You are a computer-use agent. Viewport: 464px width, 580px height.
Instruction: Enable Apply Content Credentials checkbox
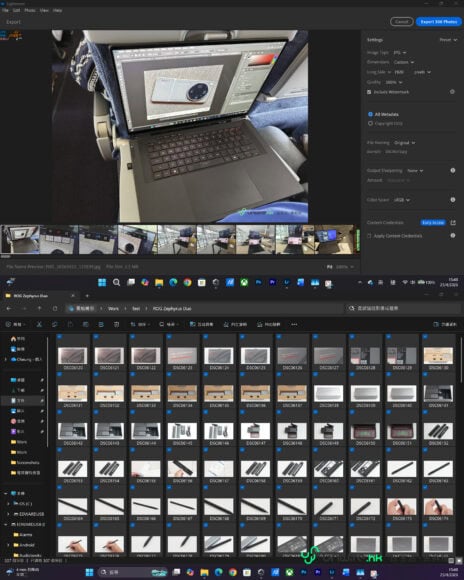(369, 236)
